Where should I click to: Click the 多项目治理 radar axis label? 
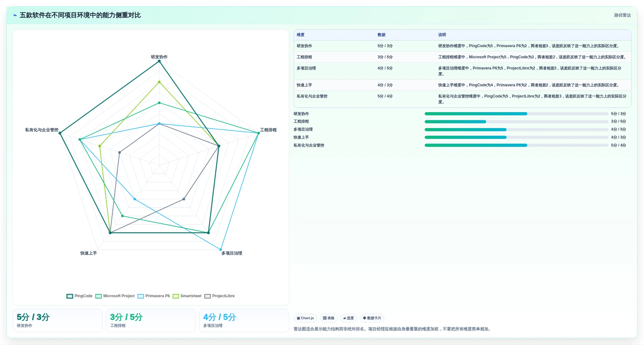pyautogui.click(x=232, y=253)
